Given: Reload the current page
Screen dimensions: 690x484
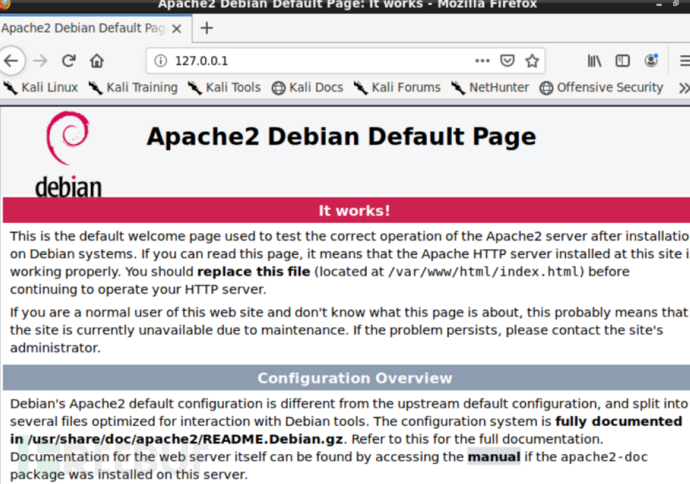Looking at the screenshot, I should point(69,61).
